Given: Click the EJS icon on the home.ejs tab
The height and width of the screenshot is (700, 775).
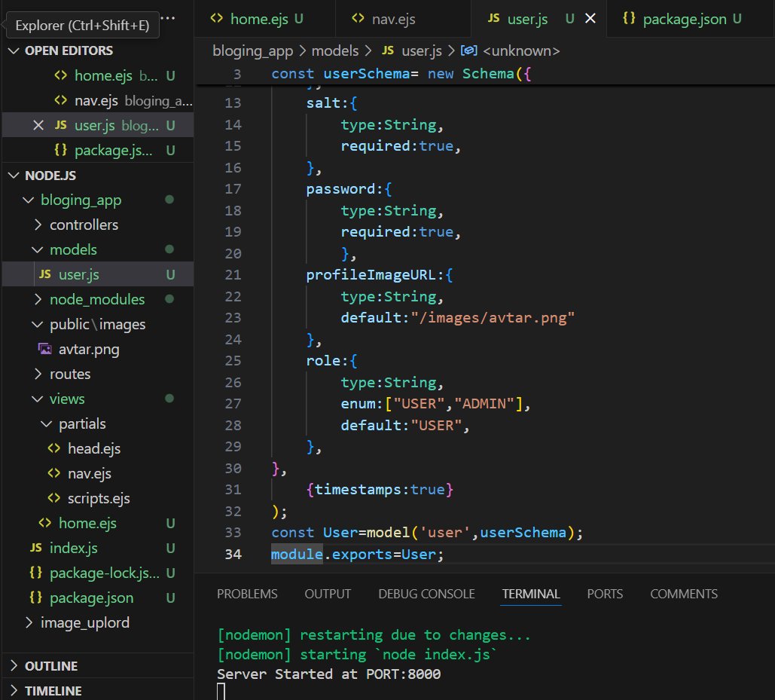Looking at the screenshot, I should pyautogui.click(x=216, y=18).
